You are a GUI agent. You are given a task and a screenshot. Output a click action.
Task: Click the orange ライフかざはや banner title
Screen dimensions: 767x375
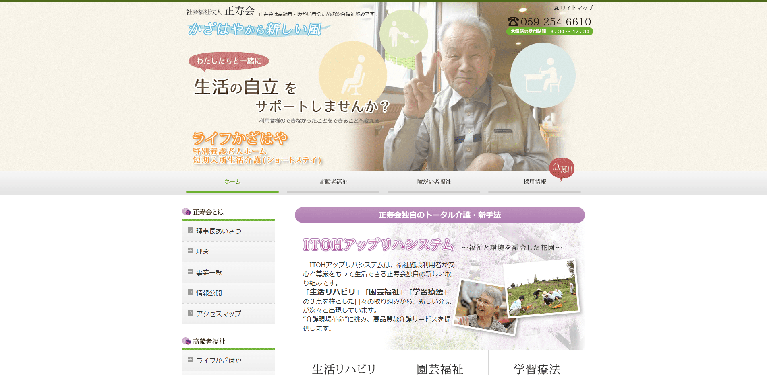click(240, 138)
